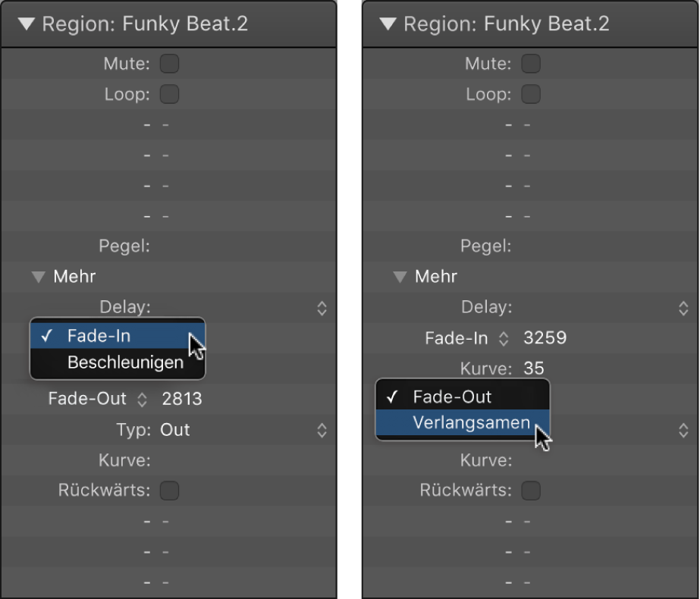Toggle Rückwärts checkbox in left panel
The height and width of the screenshot is (599, 700).
tap(169, 491)
